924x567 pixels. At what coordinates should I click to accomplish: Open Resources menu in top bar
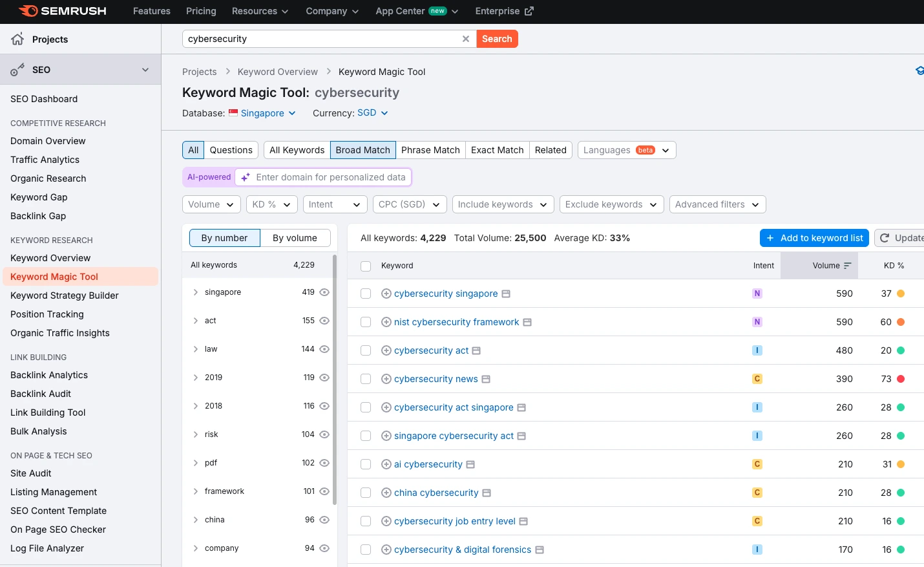pyautogui.click(x=260, y=11)
